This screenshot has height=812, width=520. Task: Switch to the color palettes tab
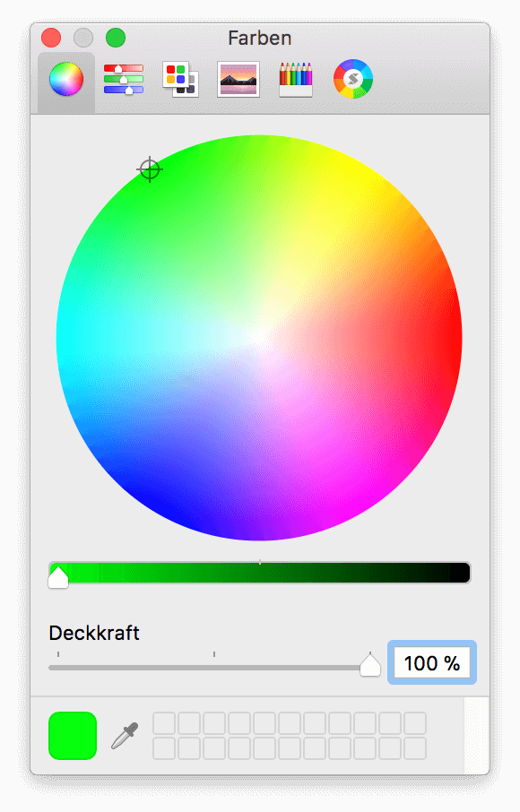click(x=180, y=79)
